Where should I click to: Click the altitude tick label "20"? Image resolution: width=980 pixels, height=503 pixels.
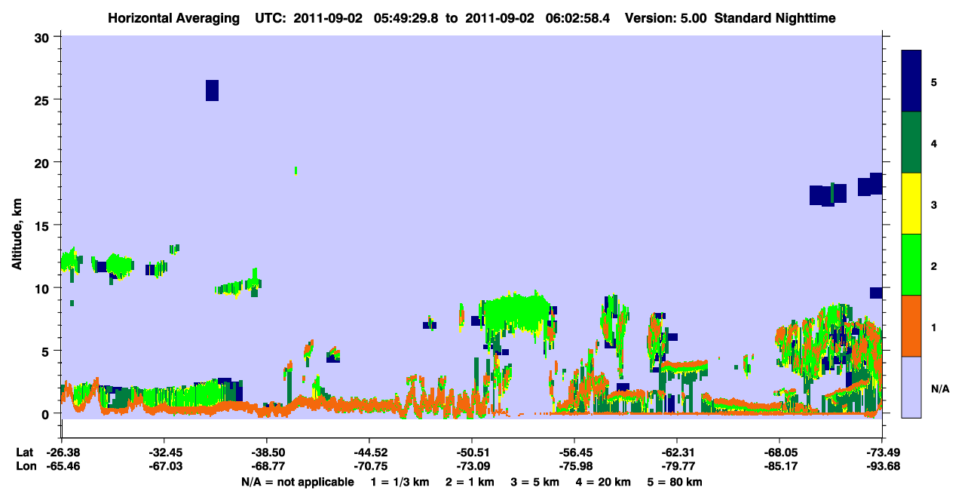[44, 162]
